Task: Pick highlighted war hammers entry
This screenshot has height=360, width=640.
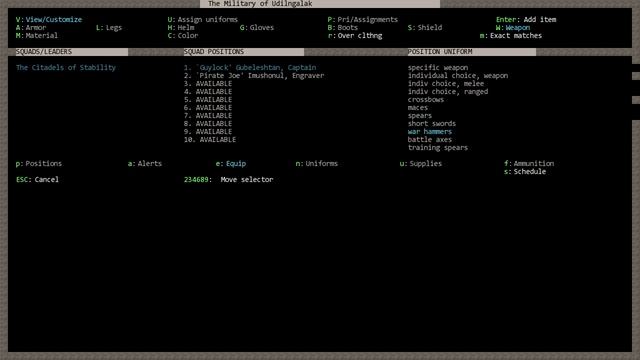Action: 430,132
